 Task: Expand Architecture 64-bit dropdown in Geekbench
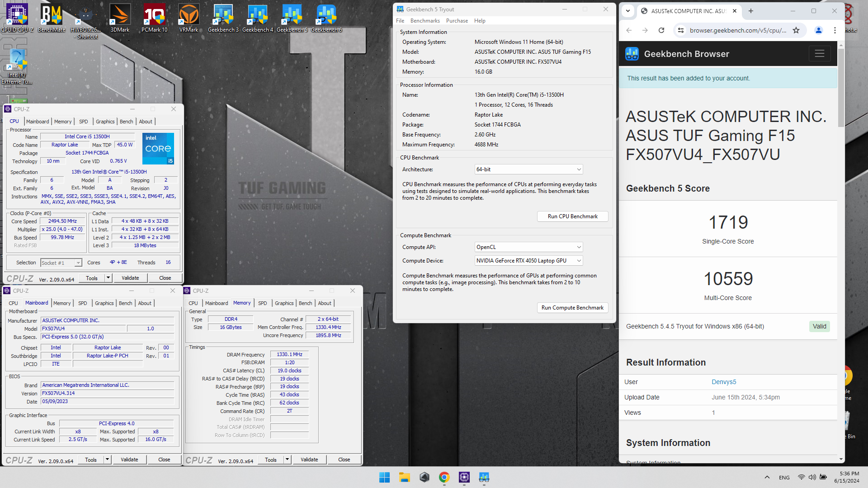click(528, 169)
